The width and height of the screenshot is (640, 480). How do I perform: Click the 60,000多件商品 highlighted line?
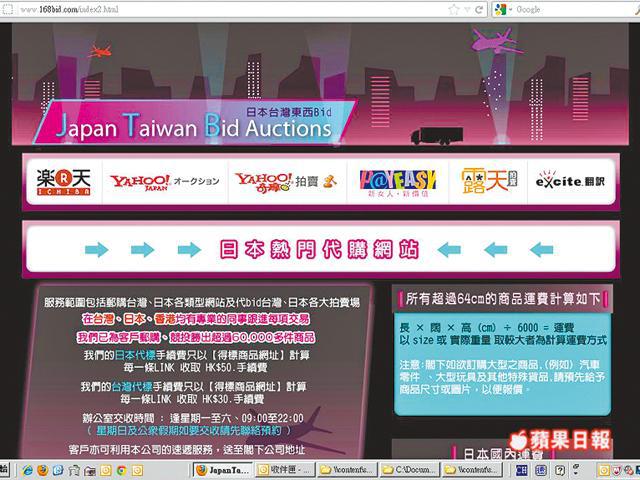[x=196, y=338]
